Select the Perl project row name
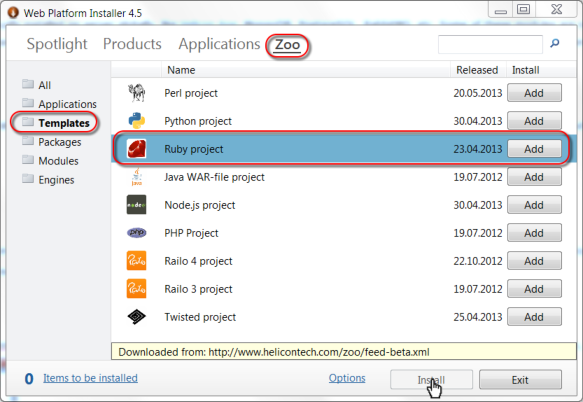The image size is (583, 402). (191, 93)
